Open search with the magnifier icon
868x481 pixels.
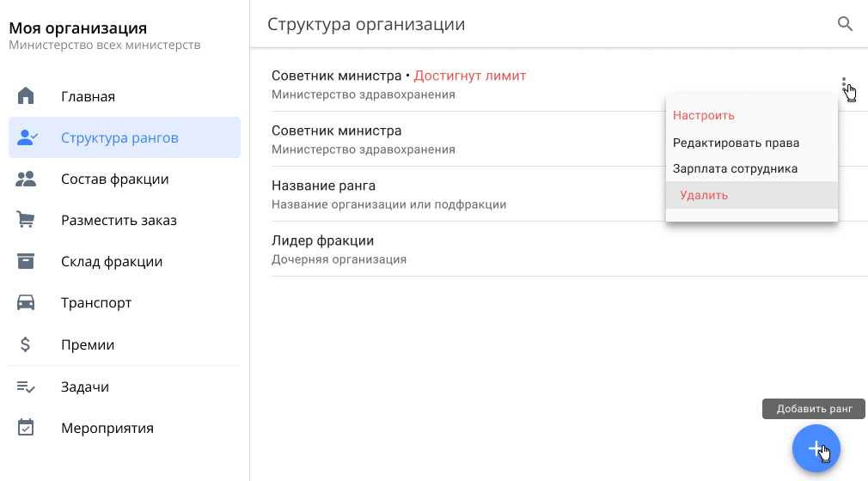(x=845, y=24)
